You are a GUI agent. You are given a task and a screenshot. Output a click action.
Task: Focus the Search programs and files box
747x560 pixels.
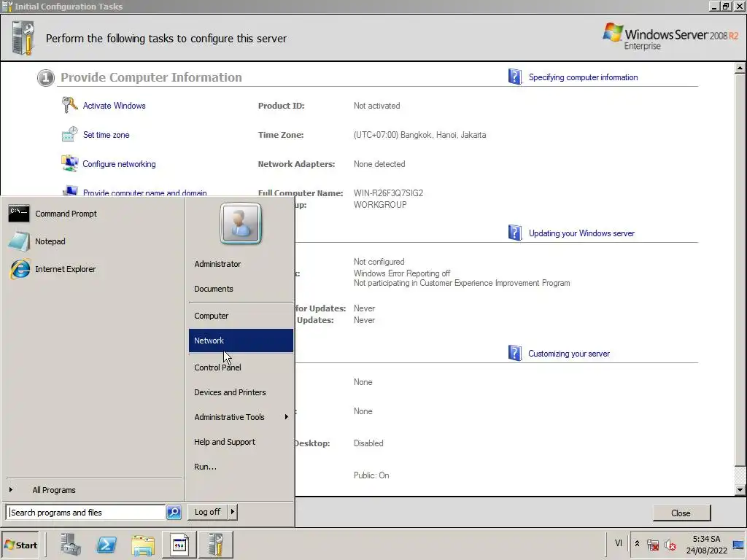pos(86,513)
